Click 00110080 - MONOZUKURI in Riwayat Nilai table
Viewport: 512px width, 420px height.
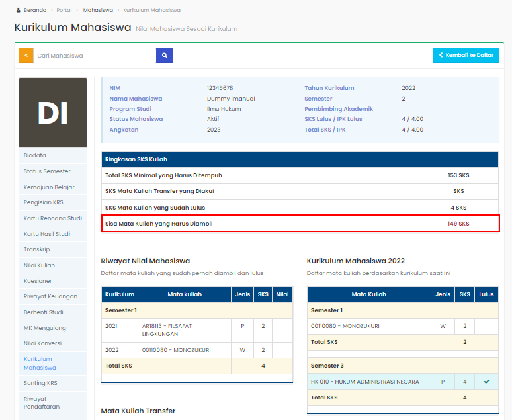point(185,350)
